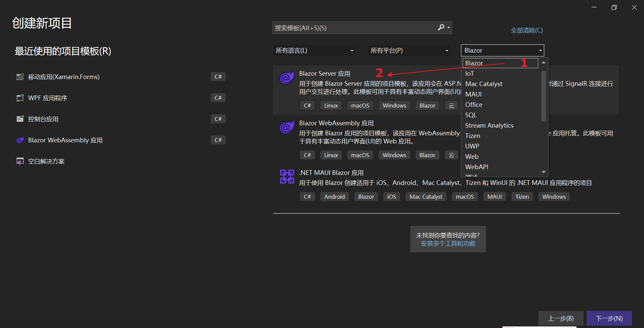The height and width of the screenshot is (328, 644).
Task: Click the Mac Catalyst tag under .NET MAUI Blazor
Action: [x=426, y=196]
